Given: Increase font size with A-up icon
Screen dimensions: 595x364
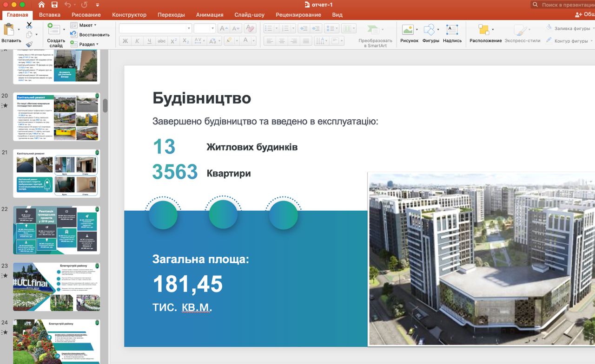Looking at the screenshot, I should (224, 28).
